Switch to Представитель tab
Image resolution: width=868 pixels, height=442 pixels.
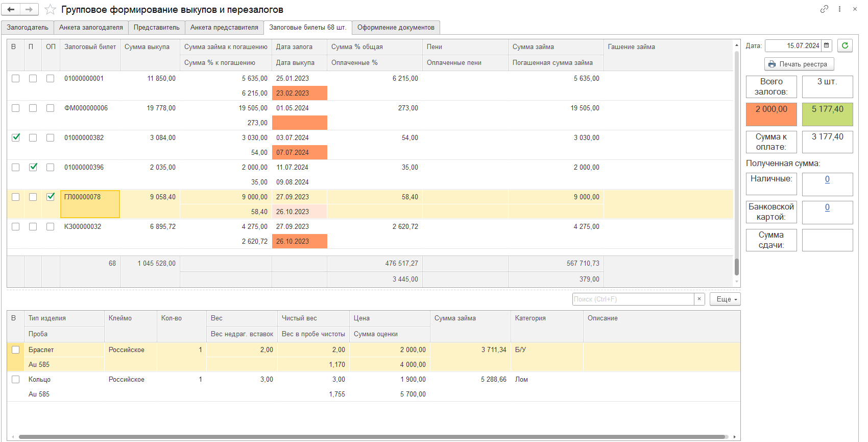click(x=157, y=28)
